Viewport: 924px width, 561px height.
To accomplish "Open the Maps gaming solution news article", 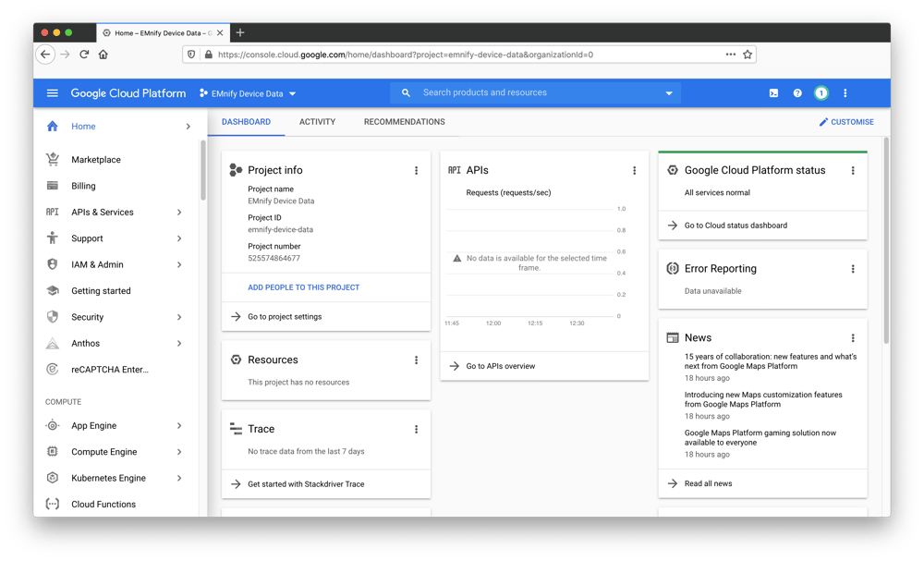I will (x=760, y=438).
